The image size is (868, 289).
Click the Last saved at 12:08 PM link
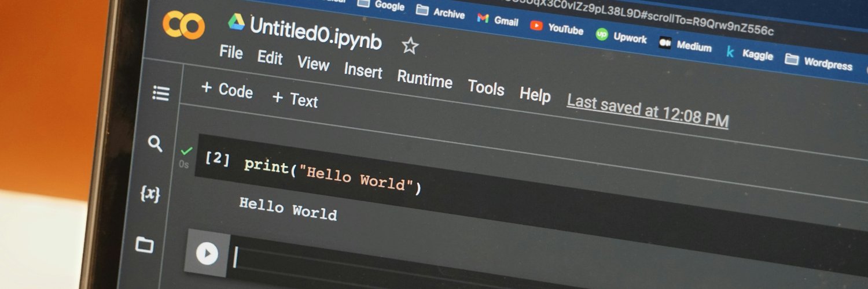click(648, 110)
